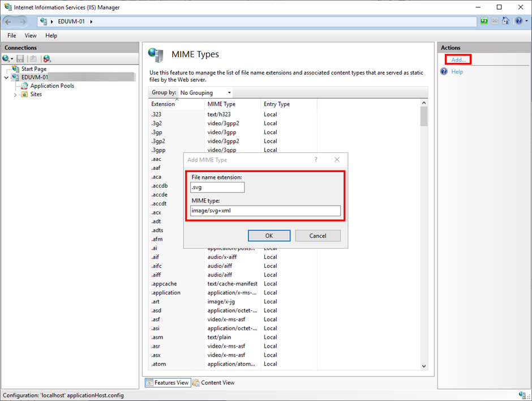Click the forward navigation arrow
Screen dimensions: 532x401
(x=23, y=22)
